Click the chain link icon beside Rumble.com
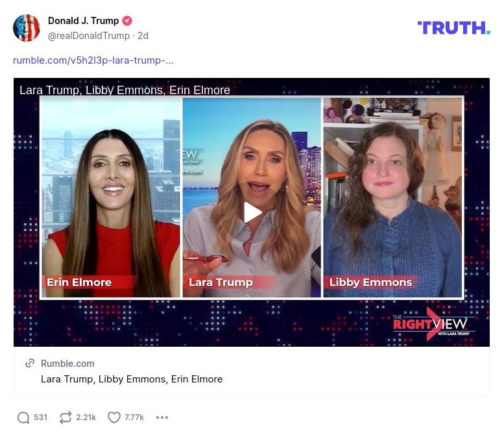This screenshot has height=437, width=504. point(30,364)
